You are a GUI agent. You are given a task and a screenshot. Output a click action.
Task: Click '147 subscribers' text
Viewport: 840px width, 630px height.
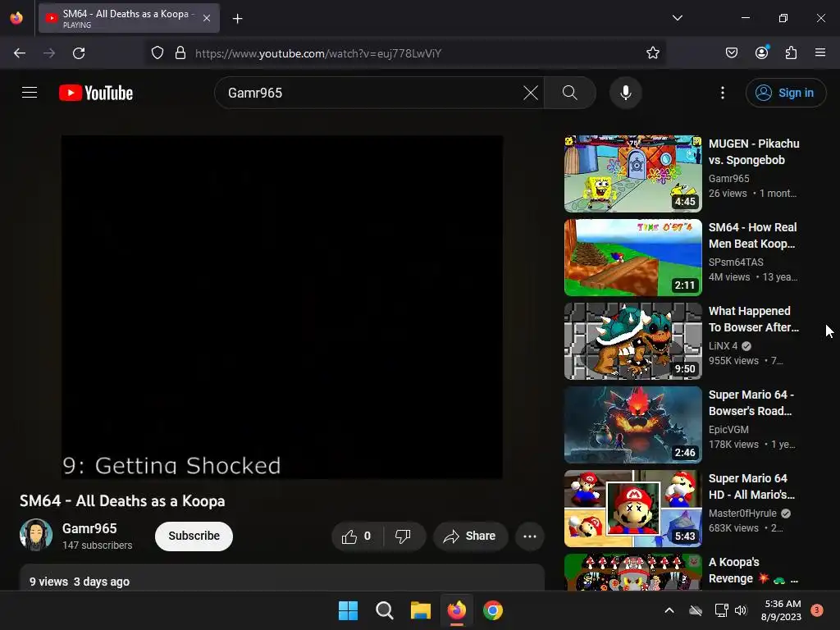(97, 546)
